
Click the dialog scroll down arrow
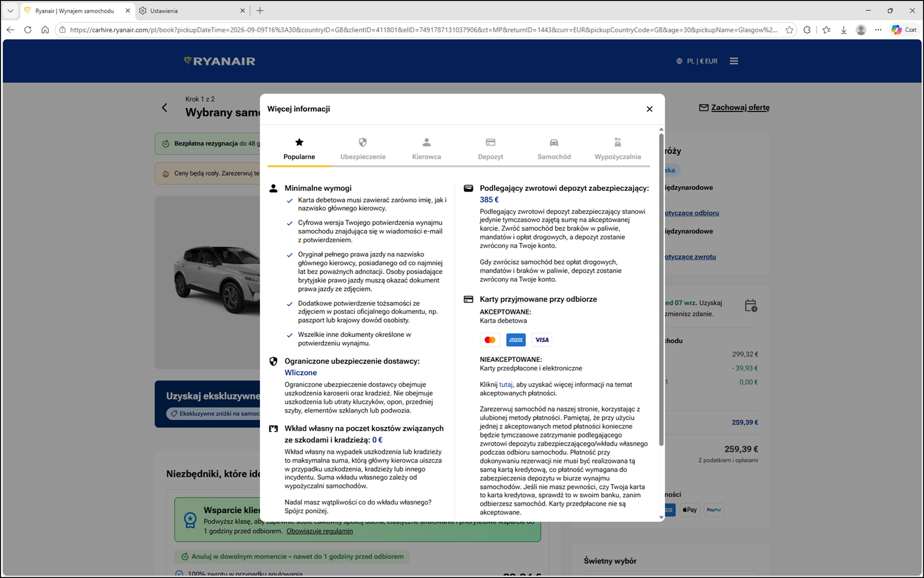point(661,518)
